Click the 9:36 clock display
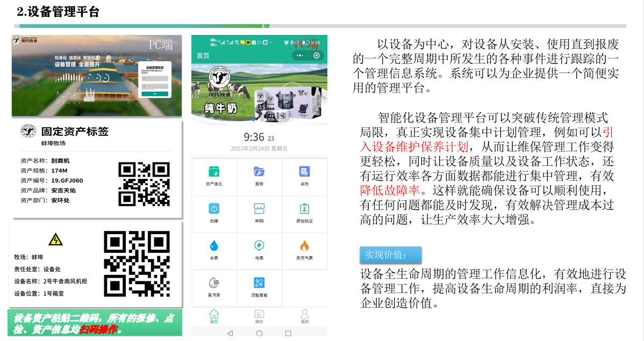Image resolution: width=644 pixels, height=341 pixels. 254,136
